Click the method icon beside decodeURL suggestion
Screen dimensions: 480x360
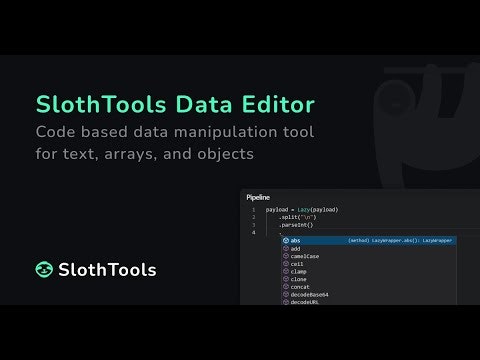click(286, 302)
